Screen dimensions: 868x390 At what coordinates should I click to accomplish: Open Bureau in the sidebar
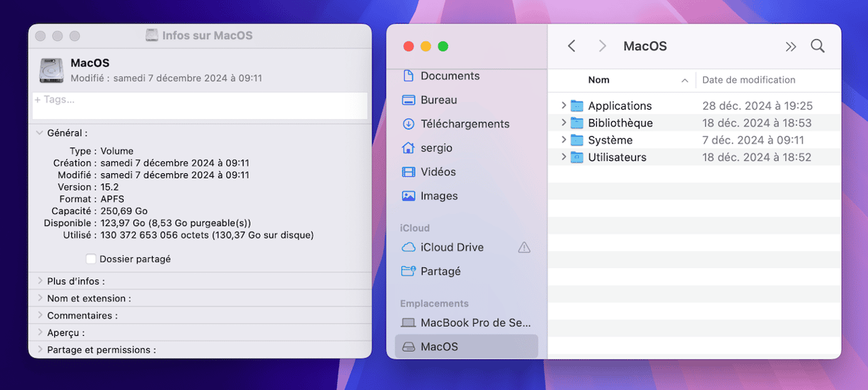(439, 100)
